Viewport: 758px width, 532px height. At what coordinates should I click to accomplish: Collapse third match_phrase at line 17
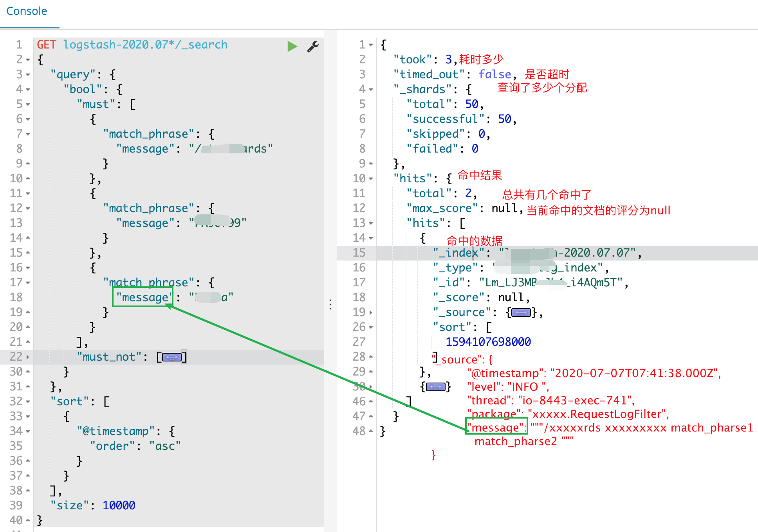(x=28, y=283)
